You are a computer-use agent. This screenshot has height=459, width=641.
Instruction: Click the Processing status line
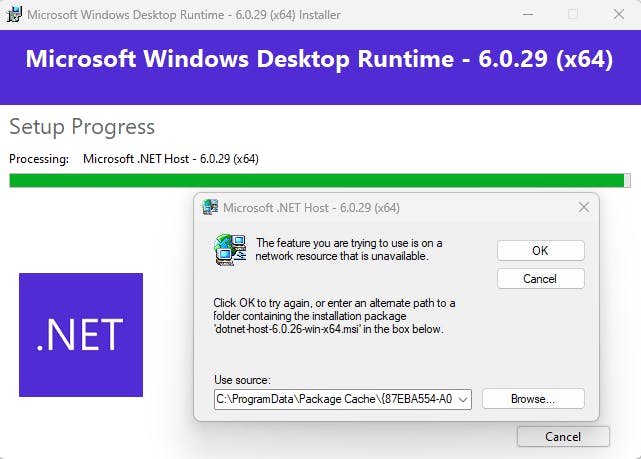[x=135, y=158]
